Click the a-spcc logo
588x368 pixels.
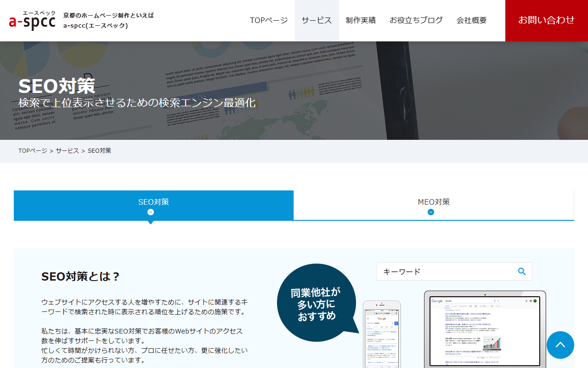(x=32, y=21)
